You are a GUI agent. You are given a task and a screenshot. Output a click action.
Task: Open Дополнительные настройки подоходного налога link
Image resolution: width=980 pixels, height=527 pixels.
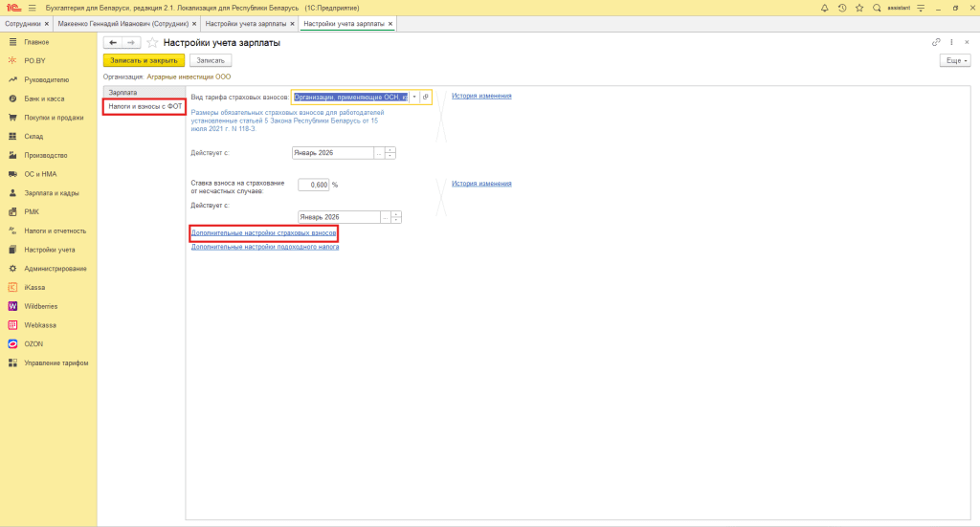coord(265,247)
